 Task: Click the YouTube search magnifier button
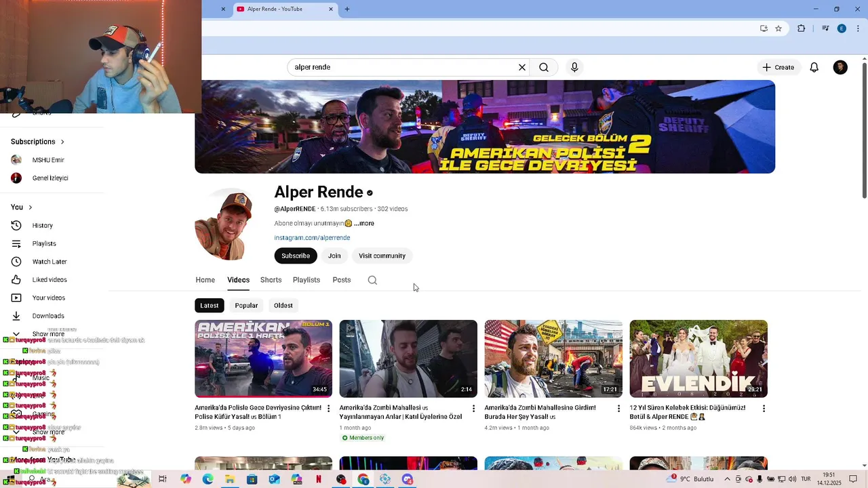click(x=544, y=67)
